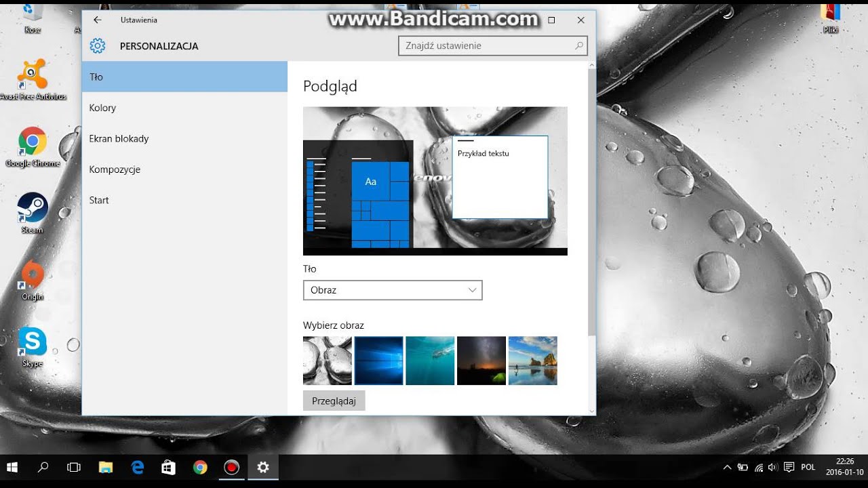Select the Tło sidebar item

(x=184, y=77)
